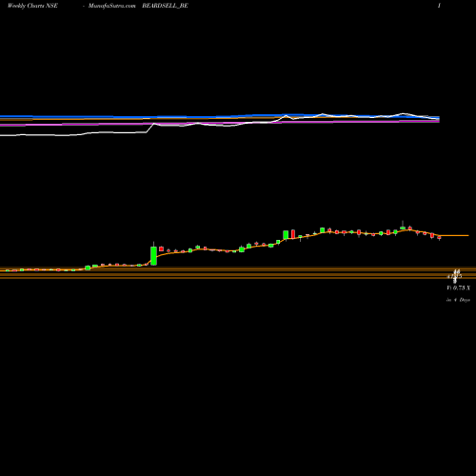This screenshot has width=476, height=476.
Task: Click the 'MunafaSutra.com' label in header
Action: (x=111, y=6)
